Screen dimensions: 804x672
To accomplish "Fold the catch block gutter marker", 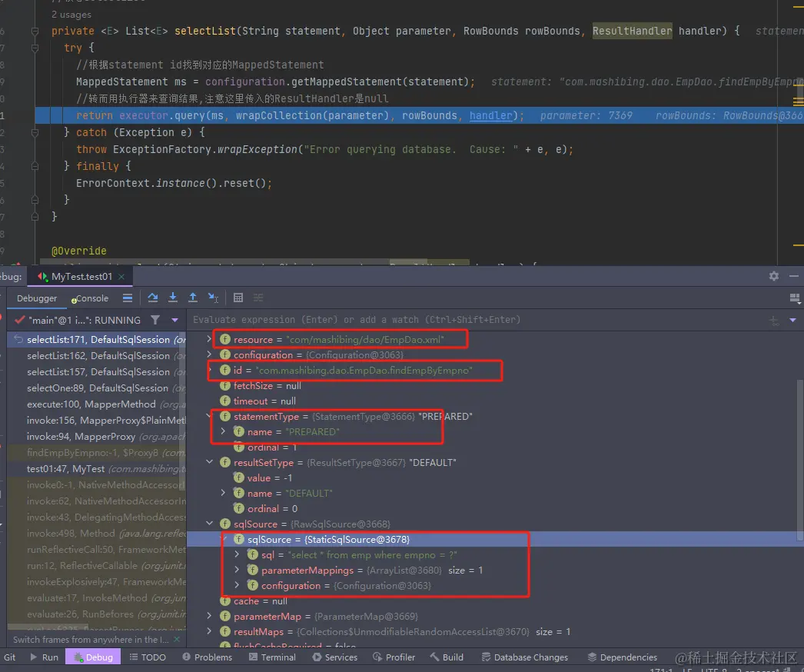I will point(35,132).
